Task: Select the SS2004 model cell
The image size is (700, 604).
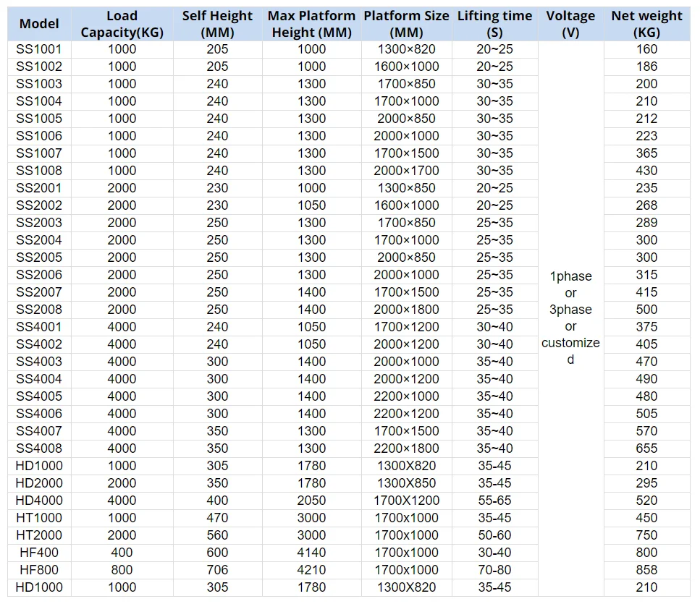Action: pyautogui.click(x=39, y=240)
